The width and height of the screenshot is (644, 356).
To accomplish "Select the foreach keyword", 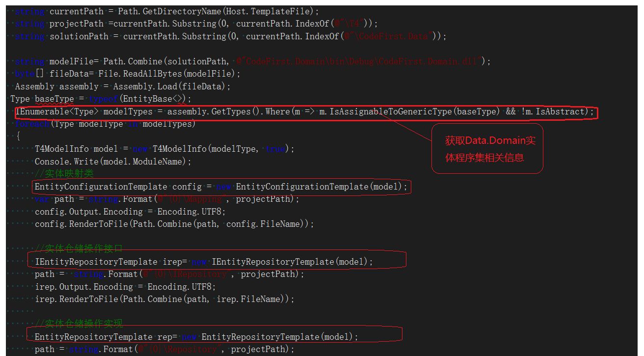I will [x=31, y=123].
